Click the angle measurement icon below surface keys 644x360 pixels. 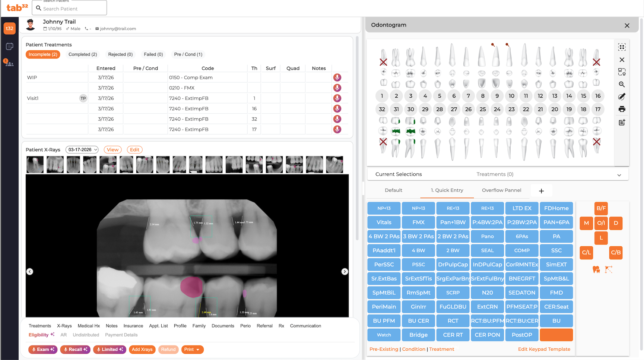pos(609,269)
